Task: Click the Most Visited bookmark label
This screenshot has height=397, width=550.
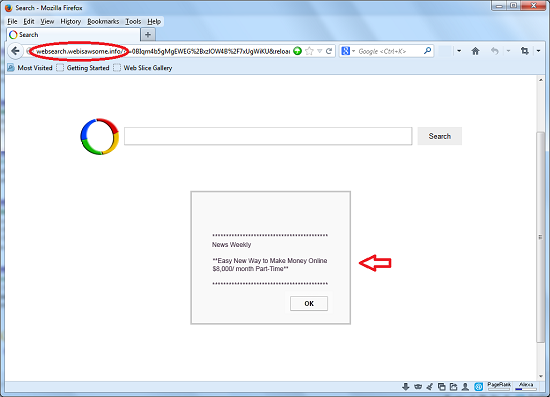Action: [35, 68]
